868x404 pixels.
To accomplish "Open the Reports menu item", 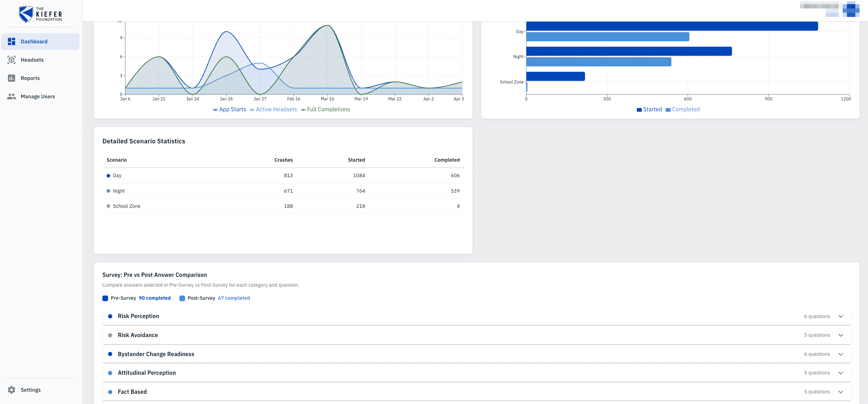I will coord(30,78).
